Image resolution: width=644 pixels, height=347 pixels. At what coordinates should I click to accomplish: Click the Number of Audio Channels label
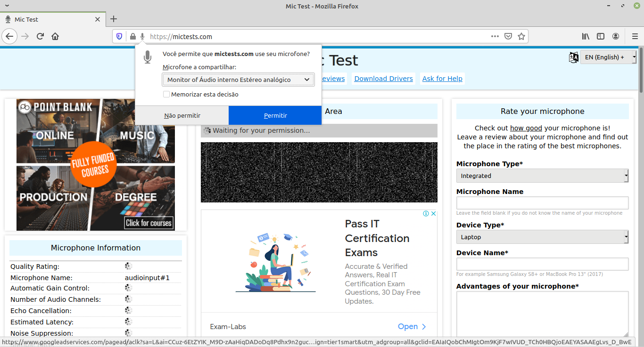point(56,299)
